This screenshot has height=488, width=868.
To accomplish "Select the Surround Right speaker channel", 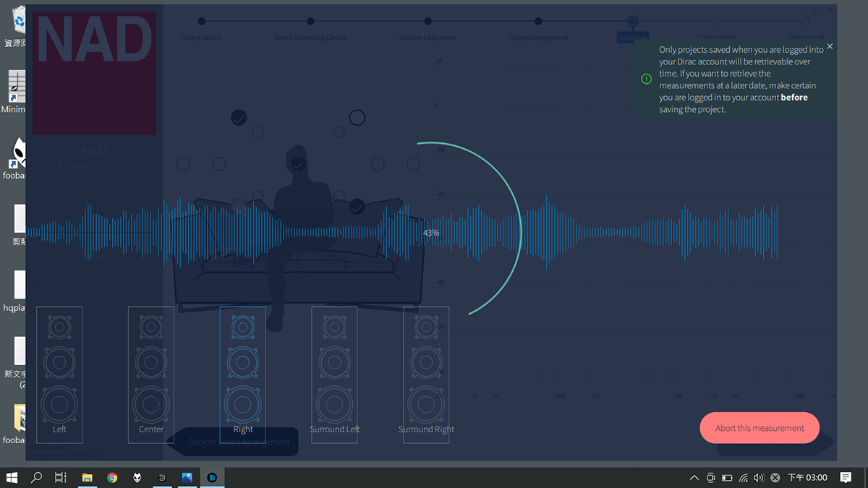I will 426,374.
